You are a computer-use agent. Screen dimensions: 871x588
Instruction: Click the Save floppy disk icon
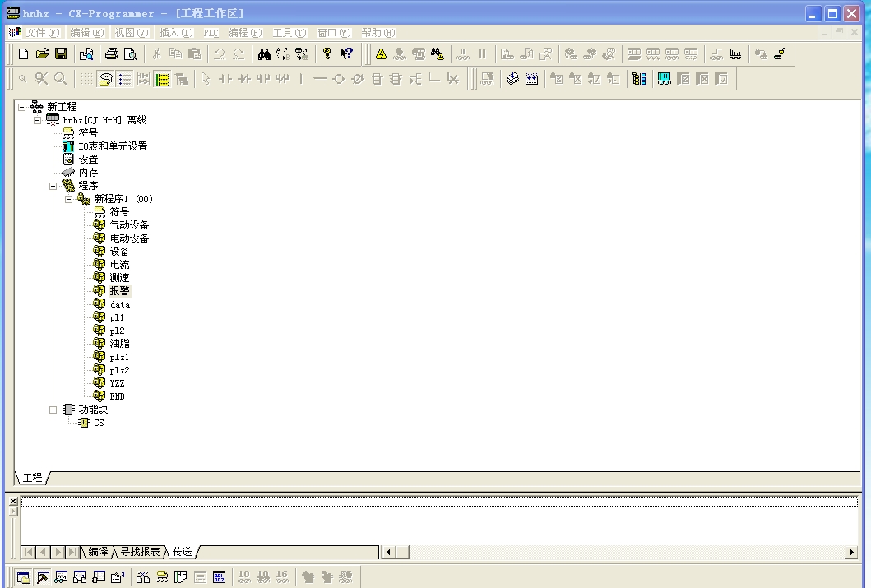point(61,54)
